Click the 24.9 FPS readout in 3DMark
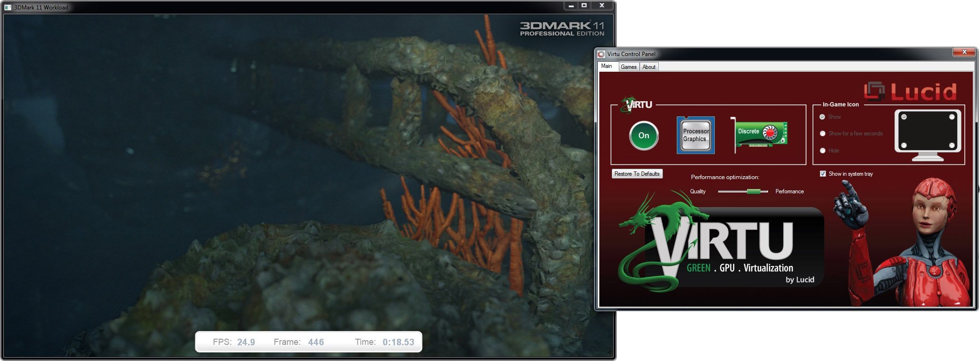 [246, 342]
